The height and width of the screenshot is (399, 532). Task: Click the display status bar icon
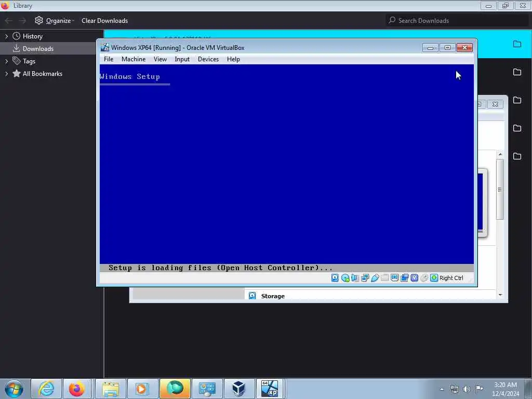(394, 278)
